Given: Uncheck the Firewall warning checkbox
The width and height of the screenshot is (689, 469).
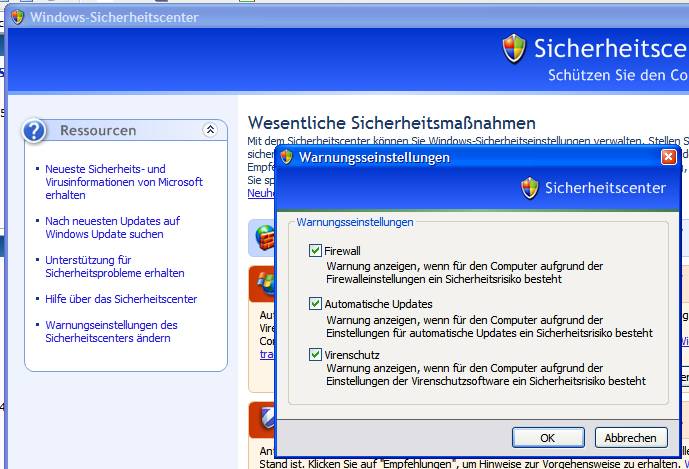Looking at the screenshot, I should pyautogui.click(x=315, y=251).
